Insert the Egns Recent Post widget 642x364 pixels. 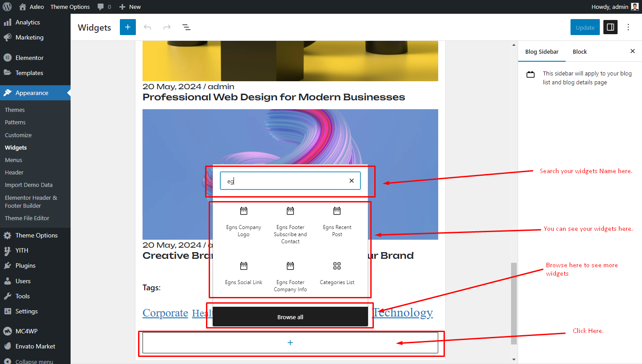click(x=337, y=222)
